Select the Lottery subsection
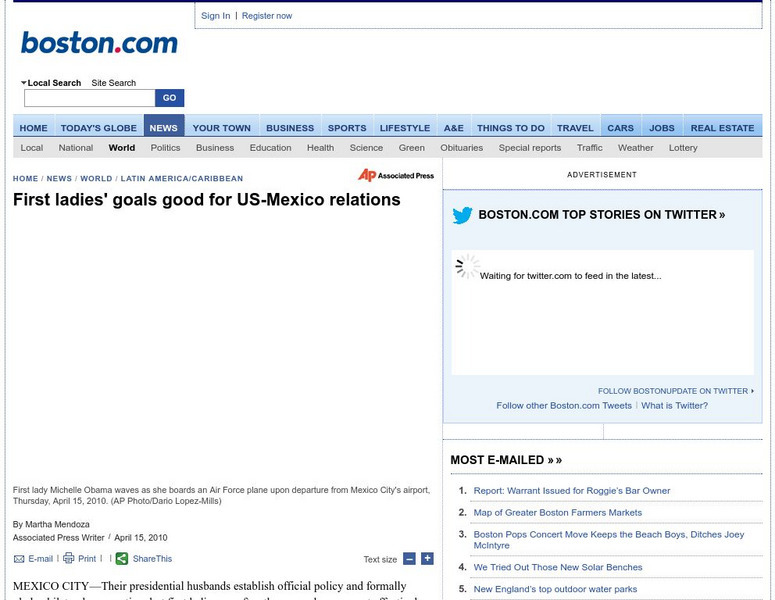Screen dimensions: 775x600 point(683,148)
